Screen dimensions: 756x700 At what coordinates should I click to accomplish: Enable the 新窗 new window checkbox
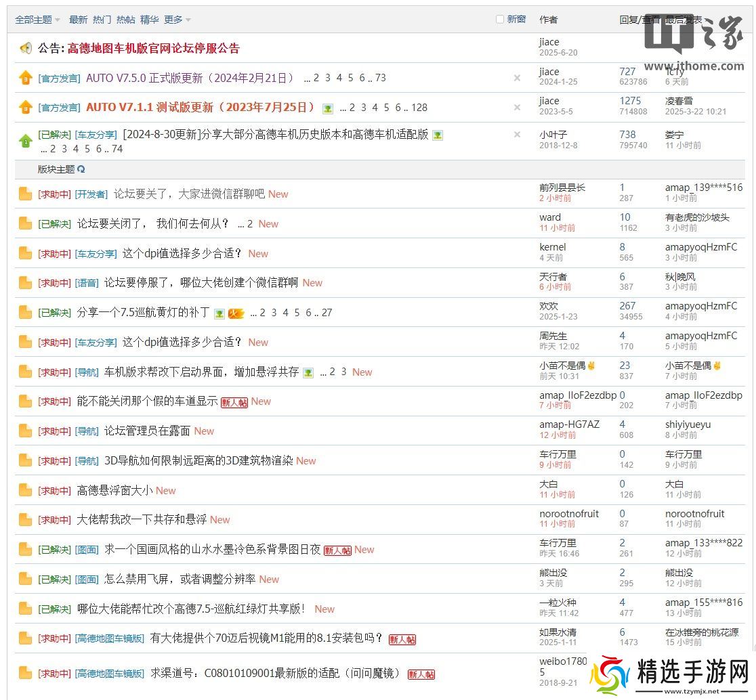[500, 20]
